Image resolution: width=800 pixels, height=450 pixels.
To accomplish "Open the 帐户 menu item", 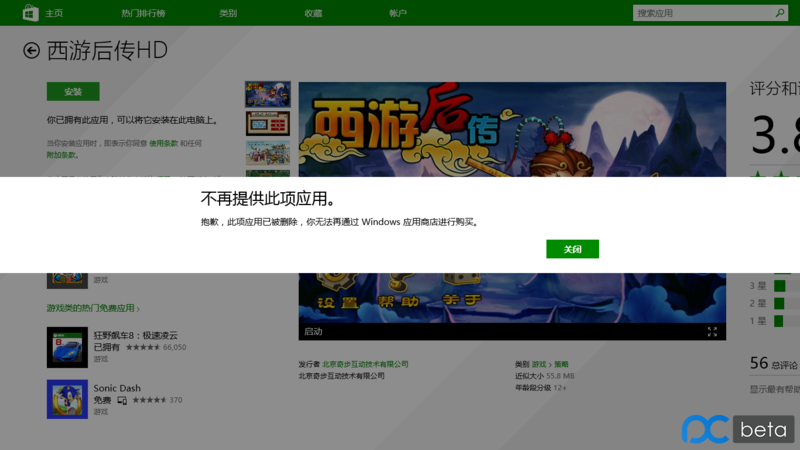I will pyautogui.click(x=398, y=13).
